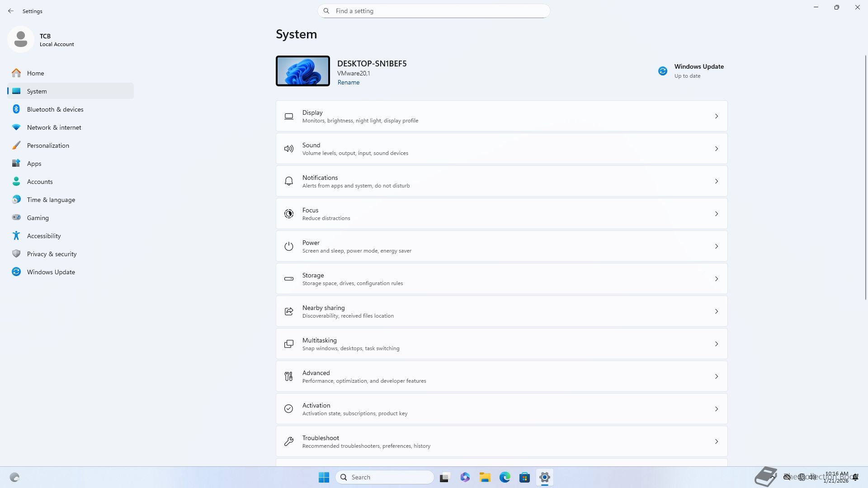Click the Sound speaker icon in System list
Viewport: 868px width, 488px height.
coord(289,149)
